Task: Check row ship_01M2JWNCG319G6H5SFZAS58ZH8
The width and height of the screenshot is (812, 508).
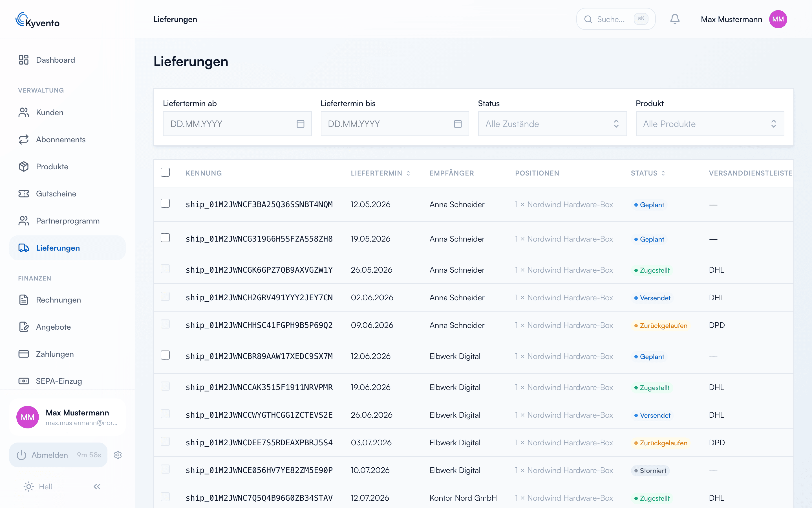Action: (x=165, y=238)
